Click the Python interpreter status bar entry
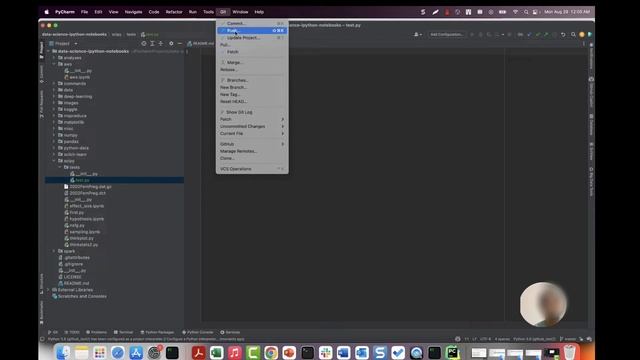 click(x=534, y=339)
